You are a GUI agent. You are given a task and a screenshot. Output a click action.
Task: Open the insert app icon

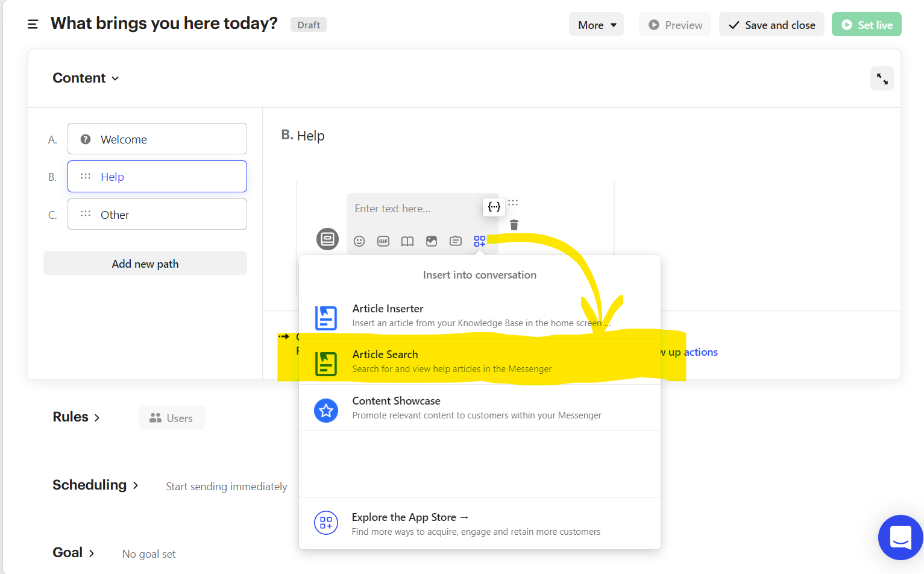480,241
